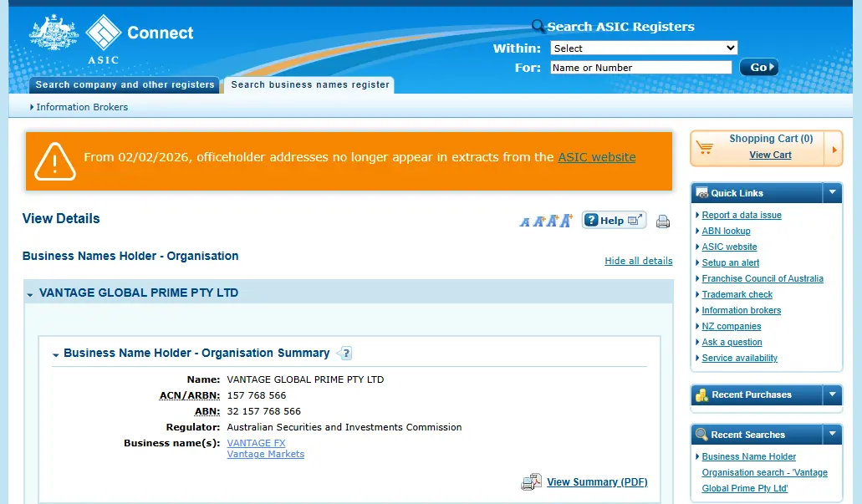Click the second font size A+ icon
Screen dimensions: 862x504
[538, 221]
